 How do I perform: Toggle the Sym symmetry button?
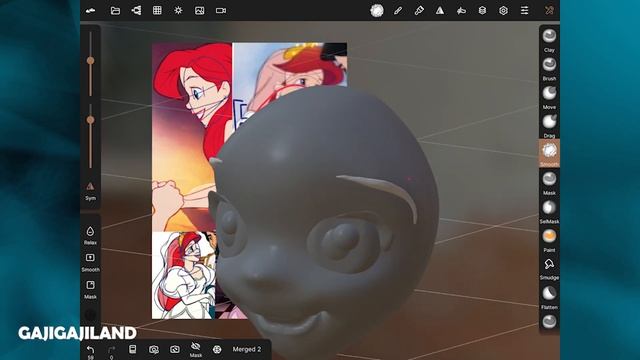pos(91,191)
